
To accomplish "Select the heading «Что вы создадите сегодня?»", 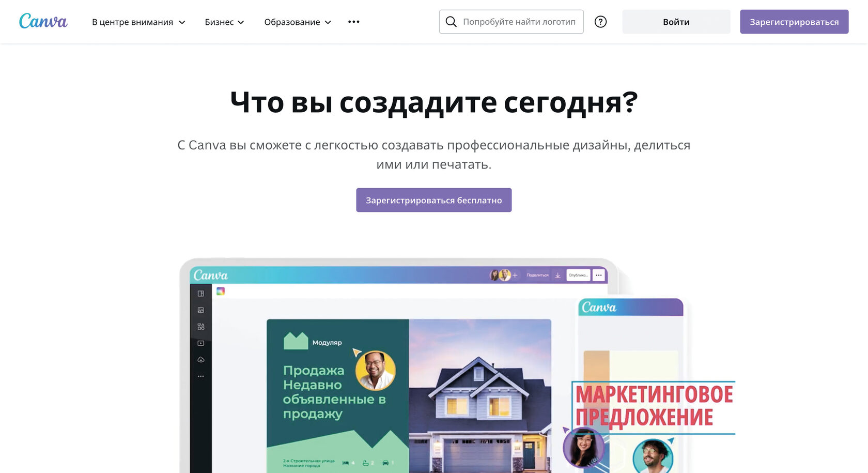I will tap(434, 102).
